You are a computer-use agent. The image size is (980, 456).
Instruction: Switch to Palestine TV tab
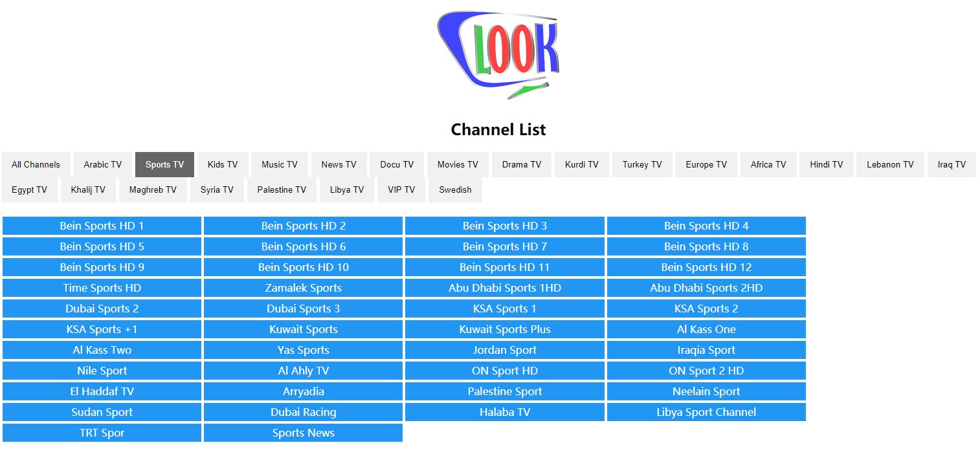click(x=282, y=190)
